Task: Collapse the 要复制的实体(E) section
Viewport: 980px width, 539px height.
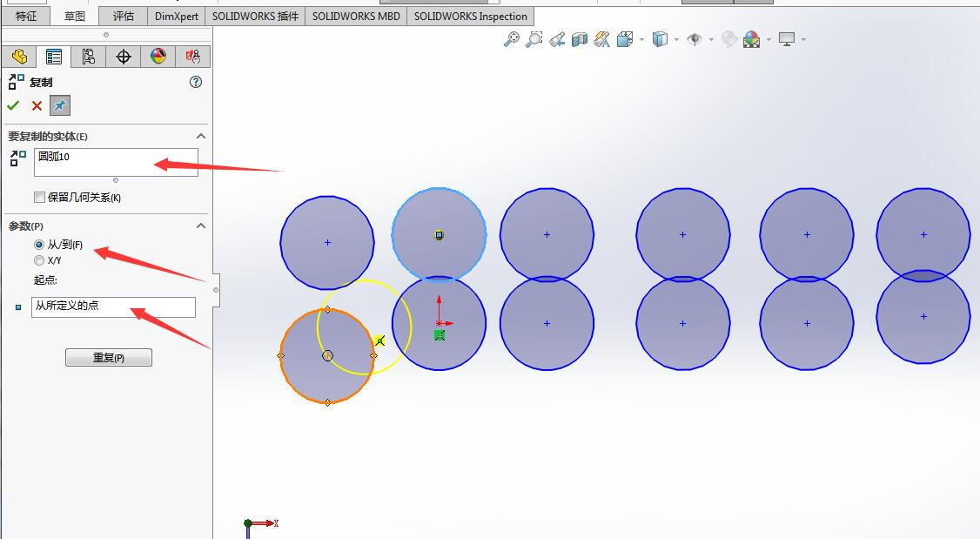Action: click(x=201, y=137)
